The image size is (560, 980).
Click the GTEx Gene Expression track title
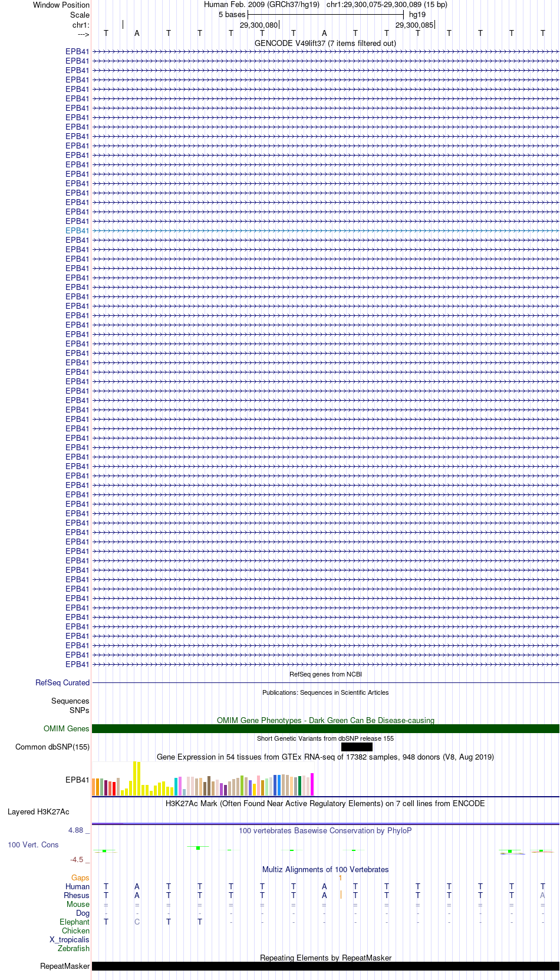coord(325,757)
